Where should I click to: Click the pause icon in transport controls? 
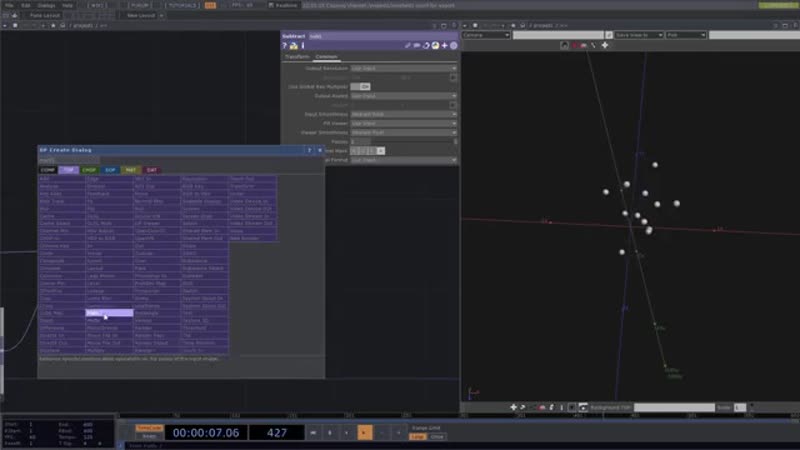coord(331,432)
